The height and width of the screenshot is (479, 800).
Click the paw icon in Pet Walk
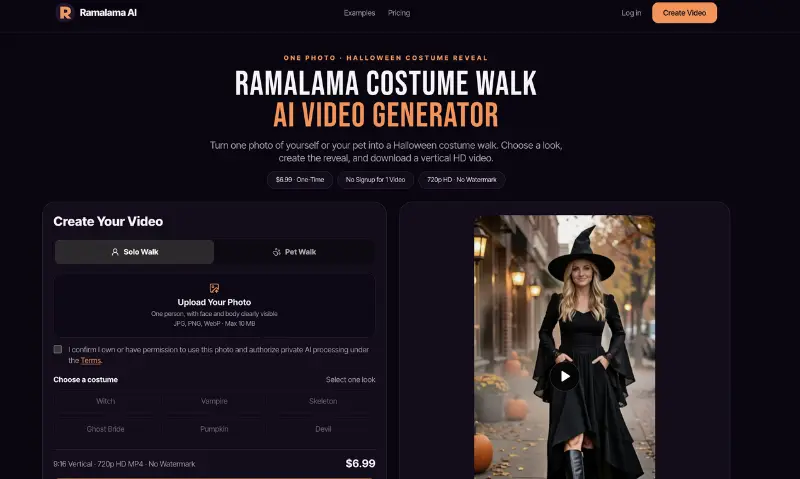pos(277,252)
